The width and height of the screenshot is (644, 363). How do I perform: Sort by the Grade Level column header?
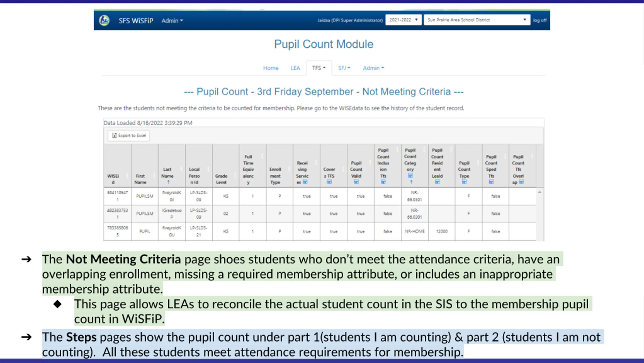click(x=221, y=179)
